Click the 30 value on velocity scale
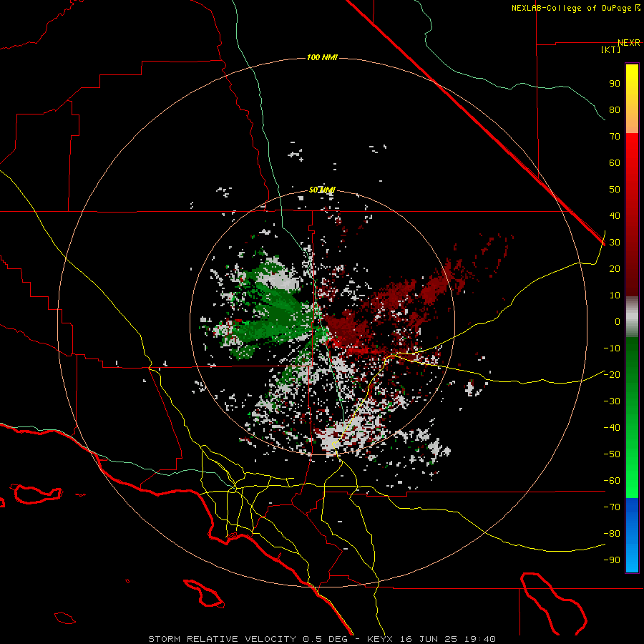The image size is (644, 644). pyautogui.click(x=615, y=243)
